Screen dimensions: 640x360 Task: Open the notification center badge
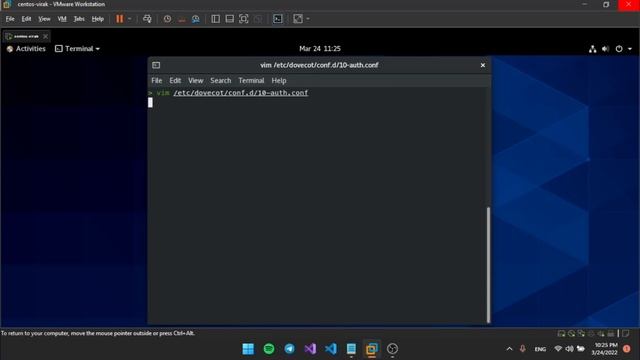click(x=627, y=349)
